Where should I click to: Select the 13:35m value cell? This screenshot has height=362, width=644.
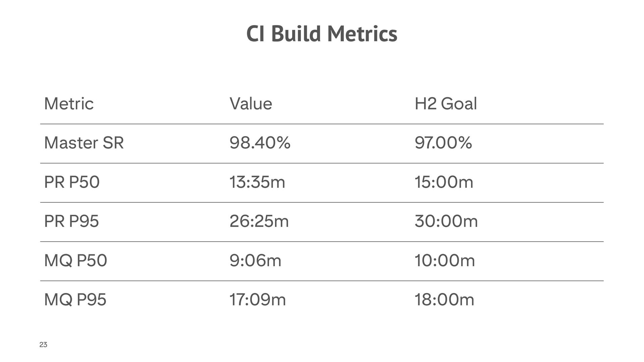257,182
